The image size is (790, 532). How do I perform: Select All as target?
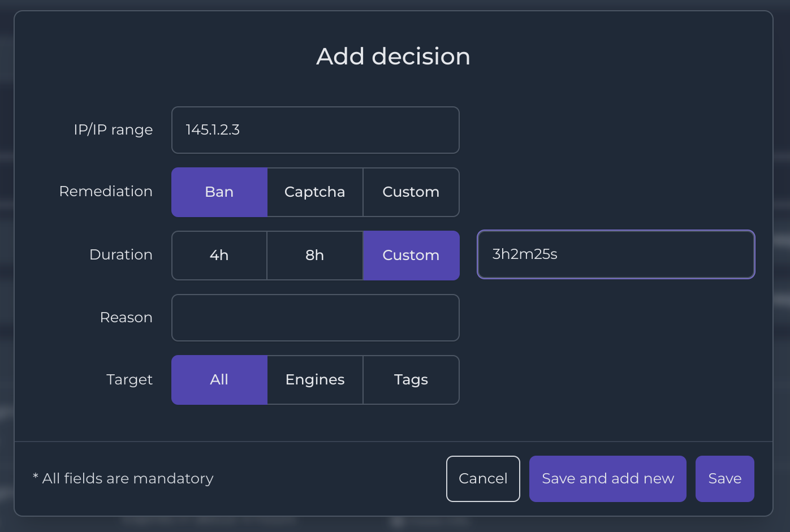pos(219,380)
